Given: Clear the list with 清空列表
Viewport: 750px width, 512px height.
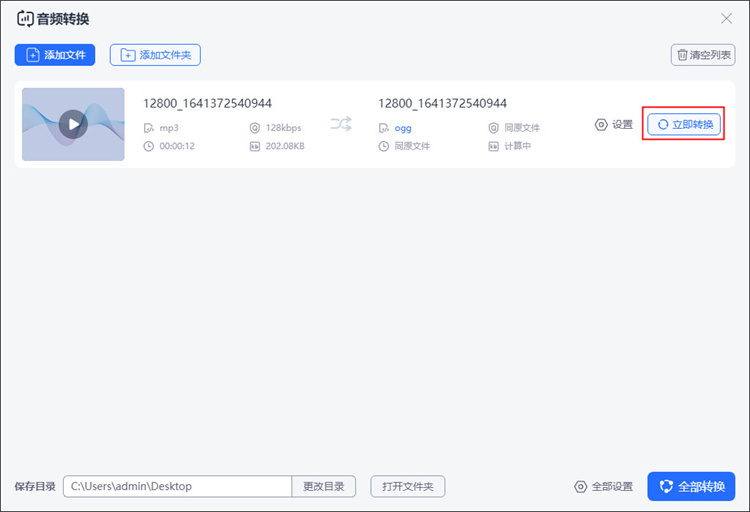Looking at the screenshot, I should (703, 55).
